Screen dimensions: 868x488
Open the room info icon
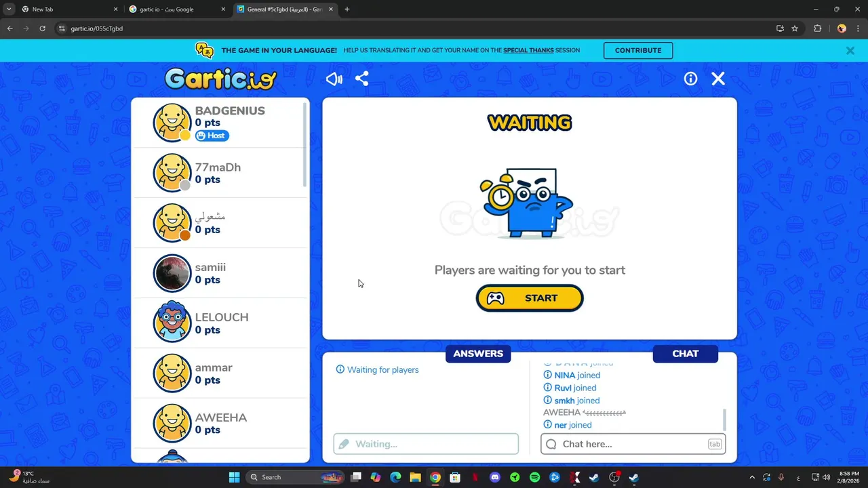(690, 79)
